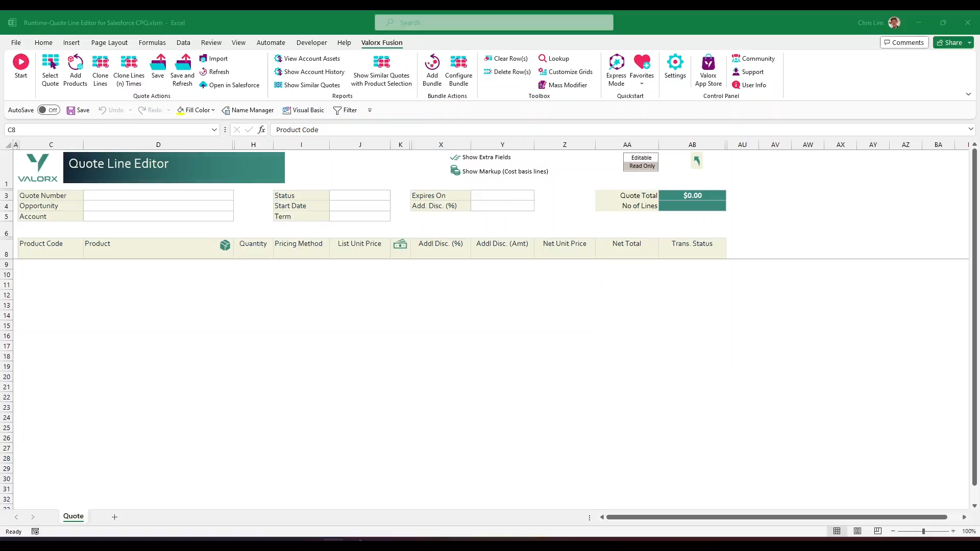This screenshot has width=980, height=551.
Task: Add a new sheet with plus button
Action: pyautogui.click(x=114, y=517)
